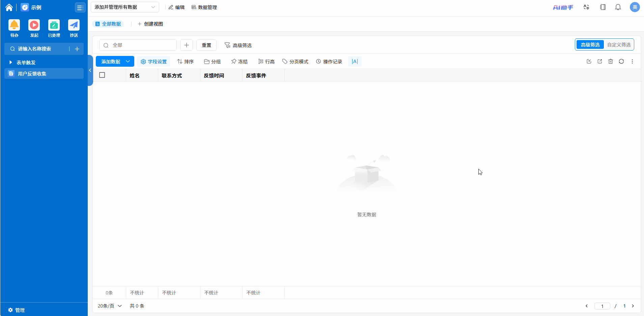
Task: Toggle 分页模式
Action: 296,62
